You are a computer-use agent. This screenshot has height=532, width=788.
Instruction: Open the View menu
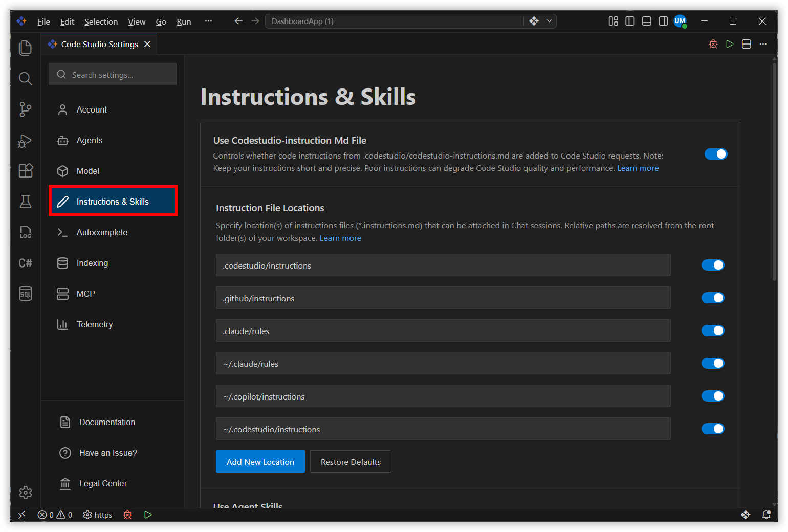point(137,21)
